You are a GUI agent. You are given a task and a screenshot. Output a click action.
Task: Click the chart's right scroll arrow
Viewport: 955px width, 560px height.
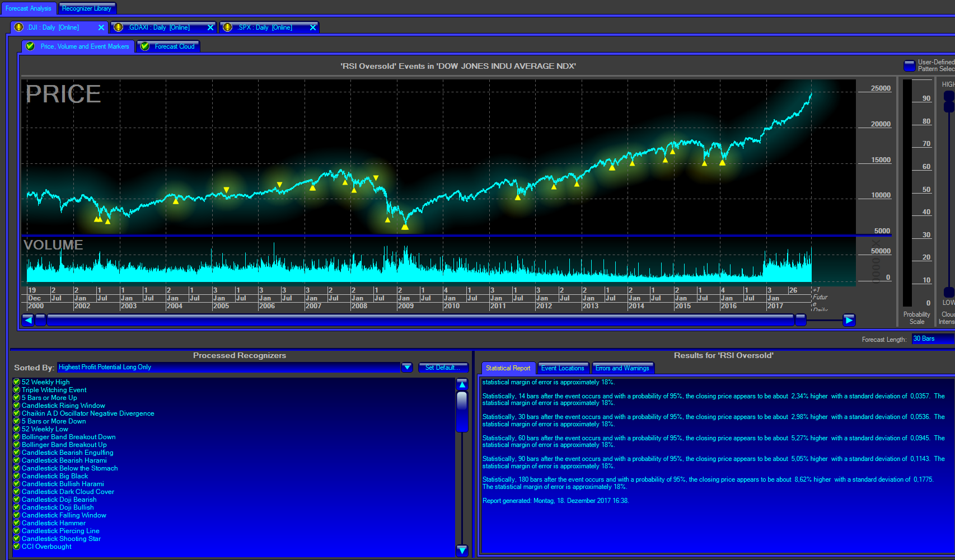849,320
